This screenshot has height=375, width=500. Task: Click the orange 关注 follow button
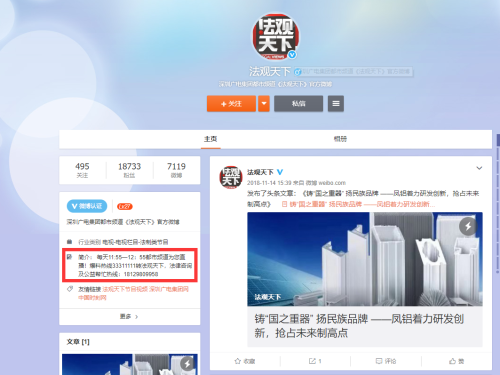pos(231,104)
